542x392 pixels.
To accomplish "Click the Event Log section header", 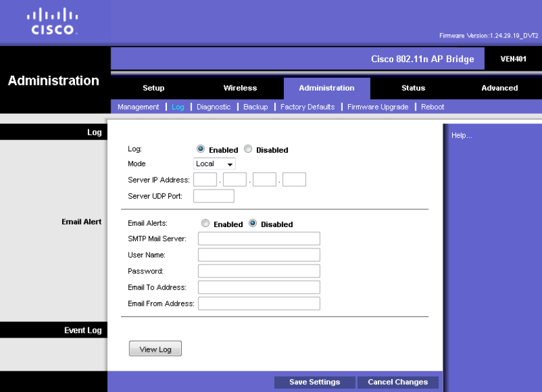I will 83,331.
